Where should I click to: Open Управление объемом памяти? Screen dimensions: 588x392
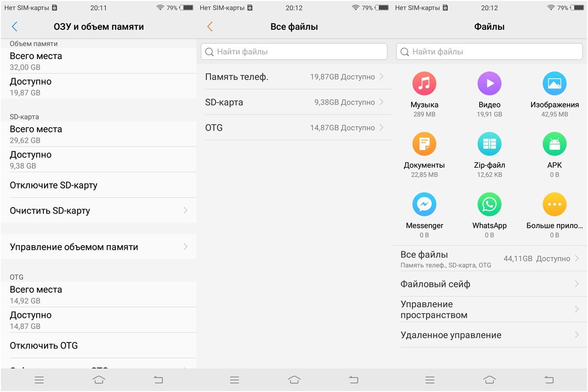98,247
